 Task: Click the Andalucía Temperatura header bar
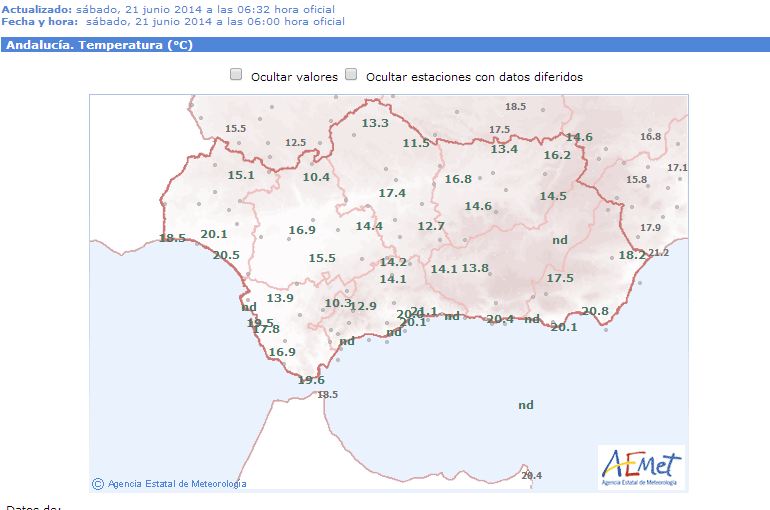click(385, 45)
